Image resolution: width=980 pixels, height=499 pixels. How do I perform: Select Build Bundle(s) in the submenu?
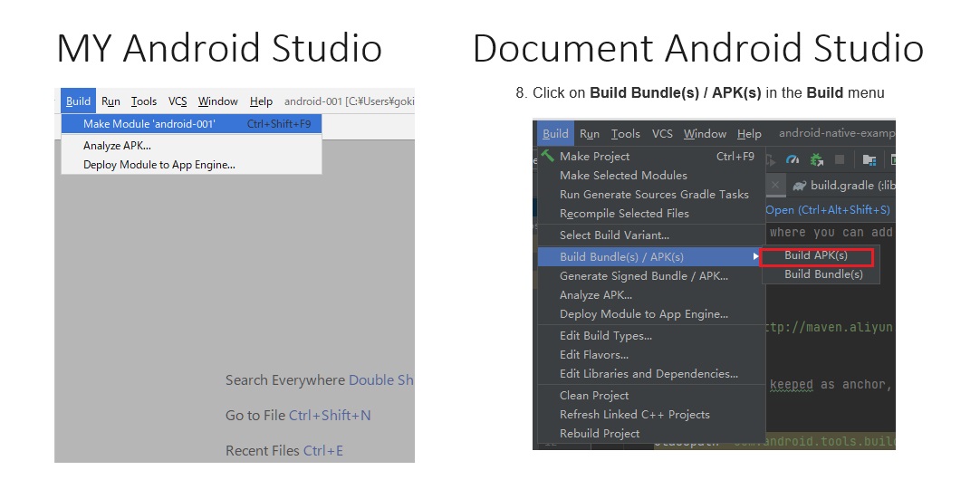tap(823, 274)
